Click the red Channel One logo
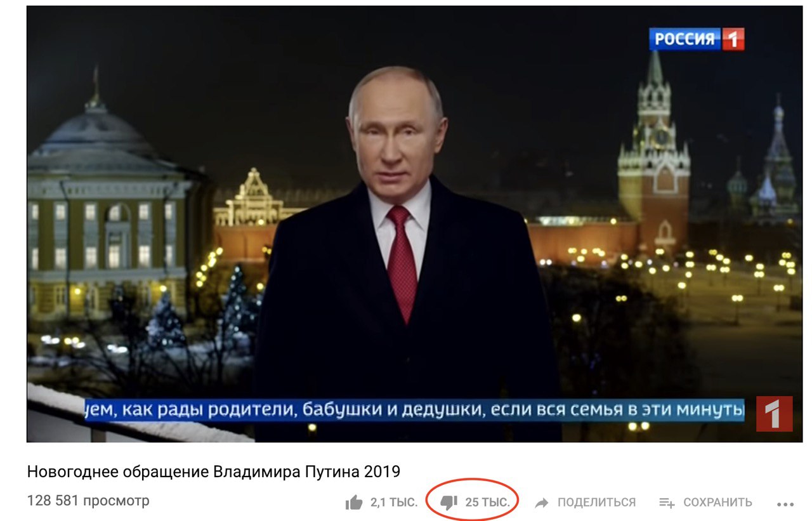The width and height of the screenshot is (812, 521). pyautogui.click(x=774, y=413)
